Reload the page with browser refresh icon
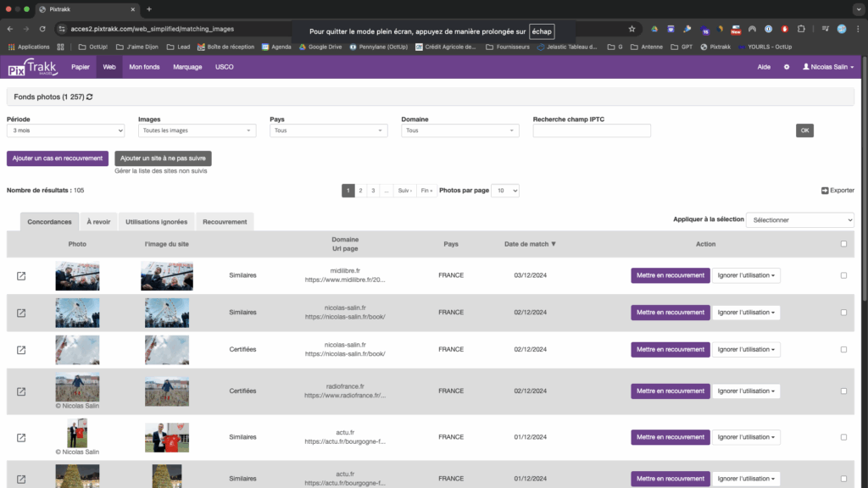868x488 pixels. [x=42, y=29]
